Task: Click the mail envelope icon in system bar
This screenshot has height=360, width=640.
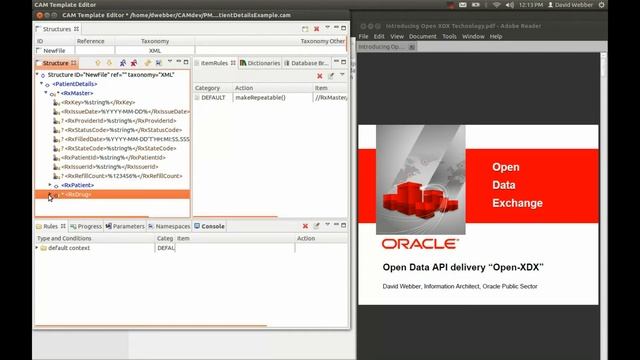Action: tap(463, 5)
